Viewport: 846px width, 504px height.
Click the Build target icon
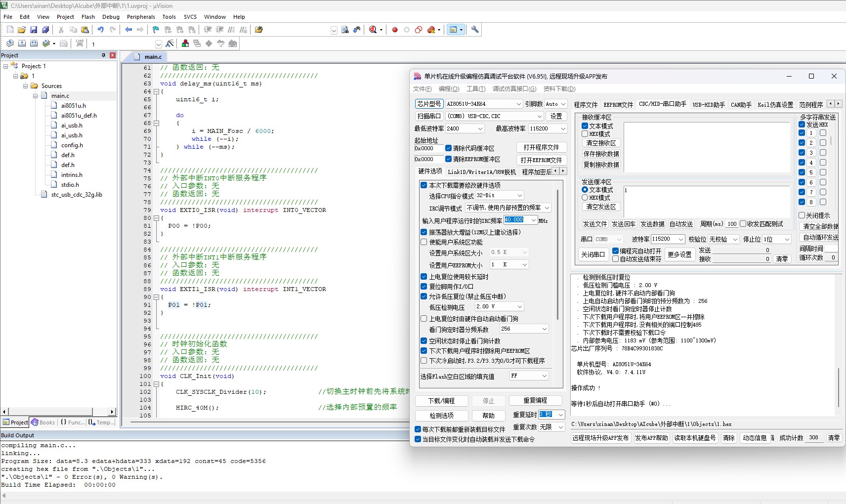click(22, 43)
